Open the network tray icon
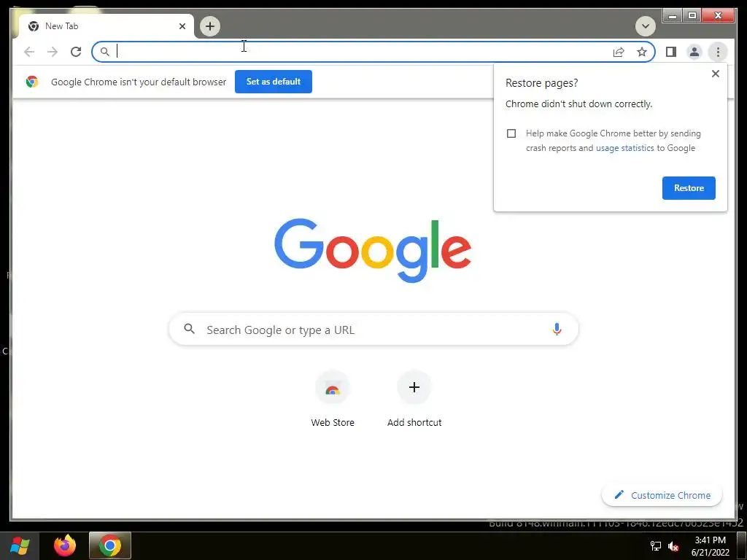 656,546
